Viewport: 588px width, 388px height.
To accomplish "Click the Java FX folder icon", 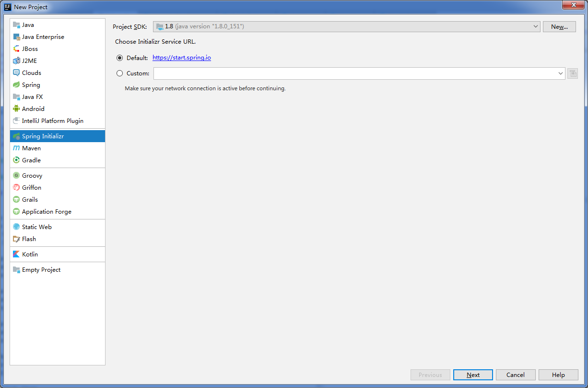I will (x=16, y=97).
